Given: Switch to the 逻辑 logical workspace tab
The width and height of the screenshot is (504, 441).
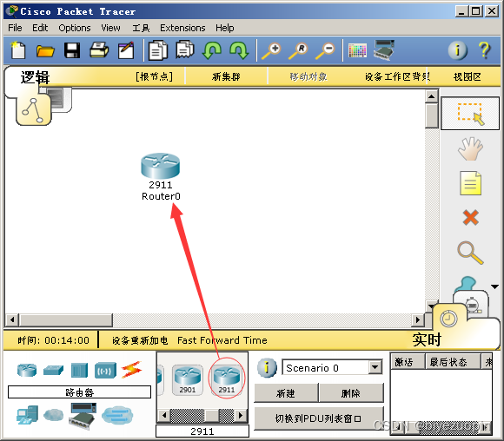Looking at the screenshot, I should coord(35,77).
